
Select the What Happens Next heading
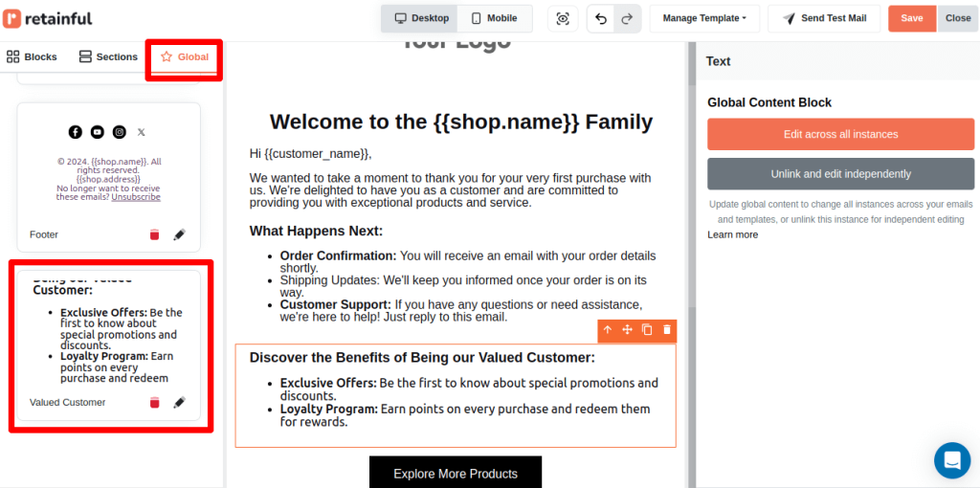coord(316,232)
